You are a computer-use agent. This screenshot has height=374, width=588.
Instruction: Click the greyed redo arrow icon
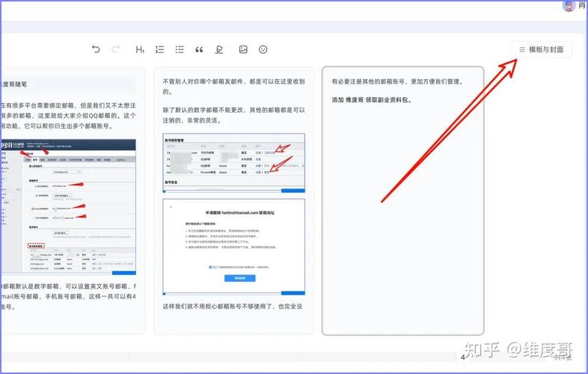tap(116, 49)
